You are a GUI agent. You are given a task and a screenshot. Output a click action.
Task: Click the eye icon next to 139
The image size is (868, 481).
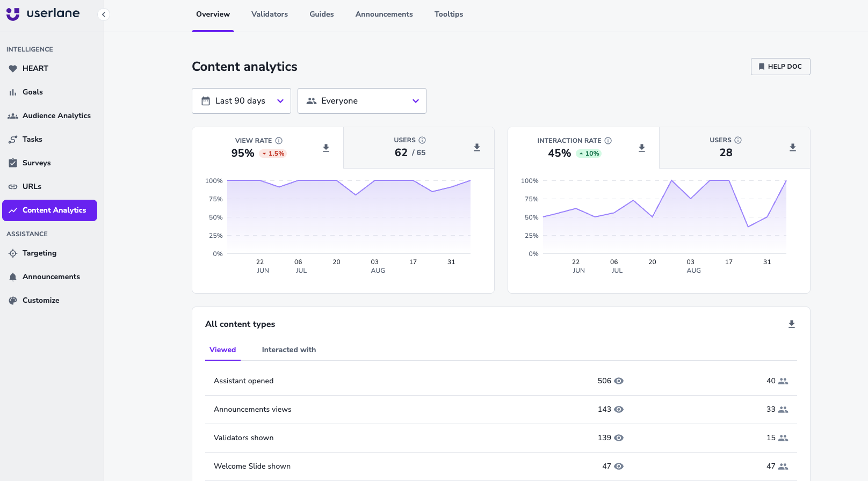coord(619,438)
